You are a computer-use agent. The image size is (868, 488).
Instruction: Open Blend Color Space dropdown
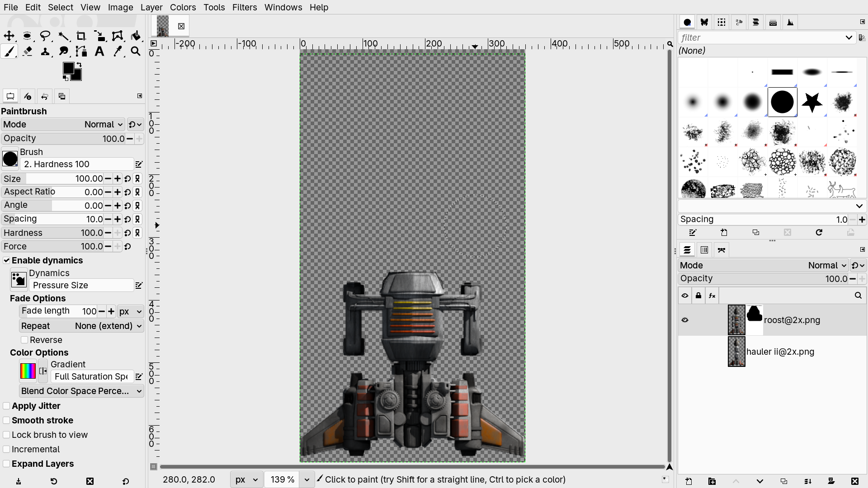pyautogui.click(x=81, y=391)
